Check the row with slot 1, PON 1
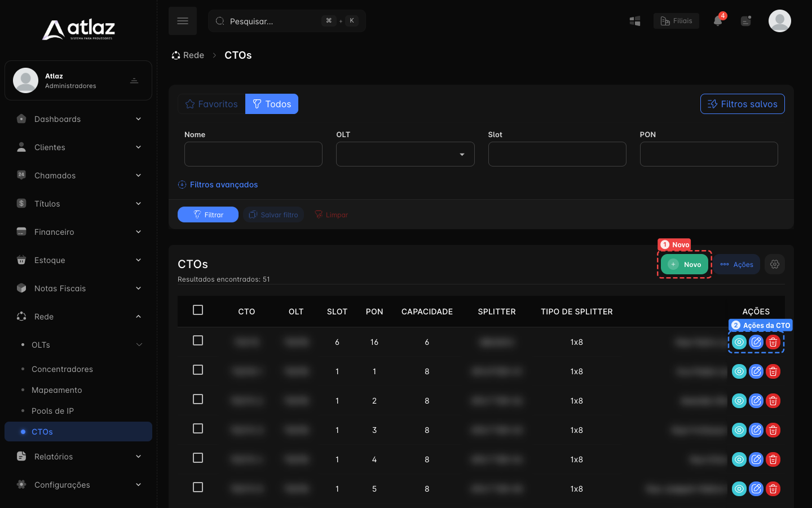 coord(198,370)
